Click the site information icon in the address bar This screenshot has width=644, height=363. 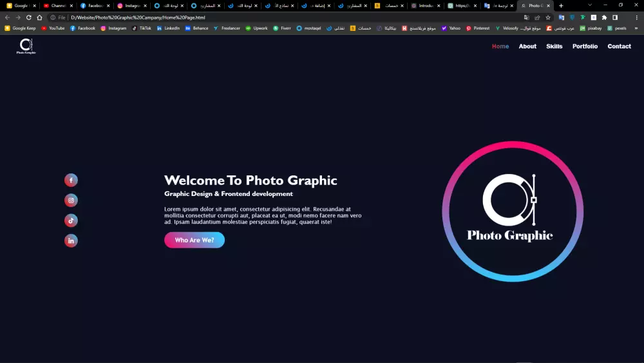[53, 17]
